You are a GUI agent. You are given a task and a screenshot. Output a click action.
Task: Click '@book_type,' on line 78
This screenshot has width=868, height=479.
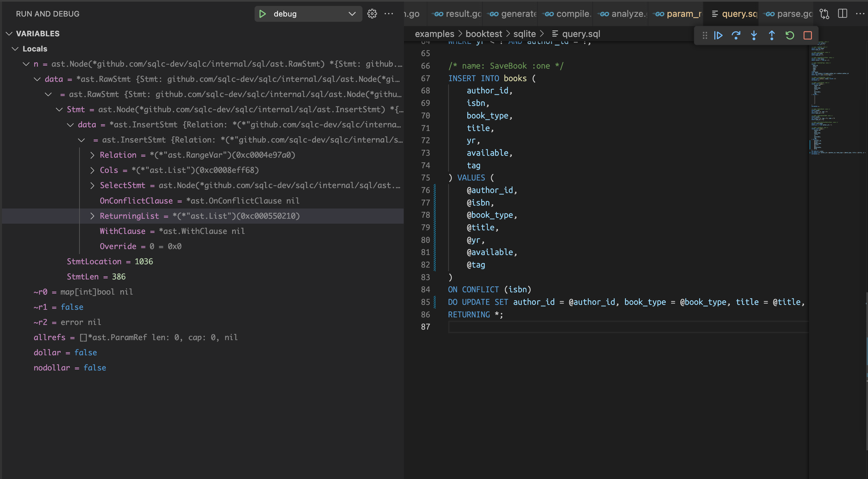point(492,215)
